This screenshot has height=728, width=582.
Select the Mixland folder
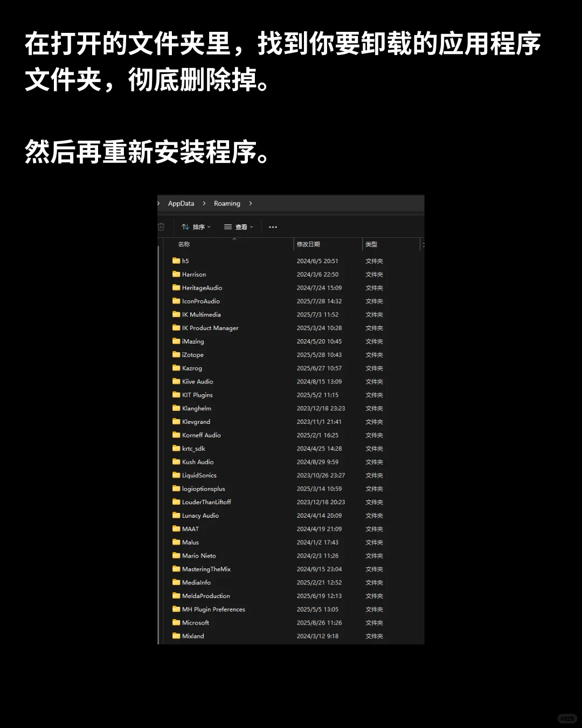(192, 636)
